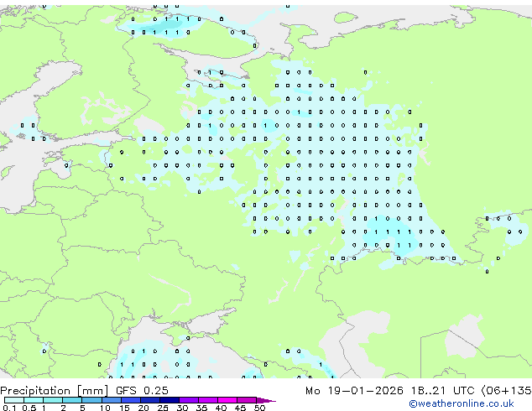
Task: Click the '0.1' legend scale value
Action: pos(9,408)
